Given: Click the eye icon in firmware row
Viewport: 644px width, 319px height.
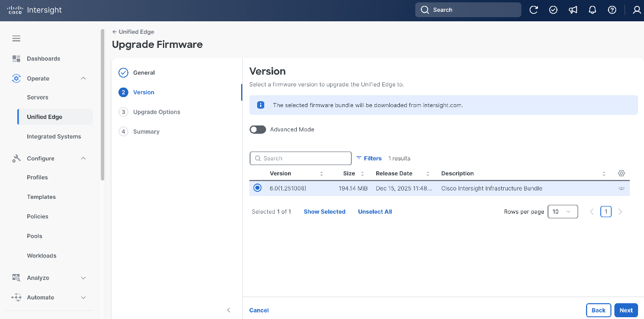Looking at the screenshot, I should 621,189.
